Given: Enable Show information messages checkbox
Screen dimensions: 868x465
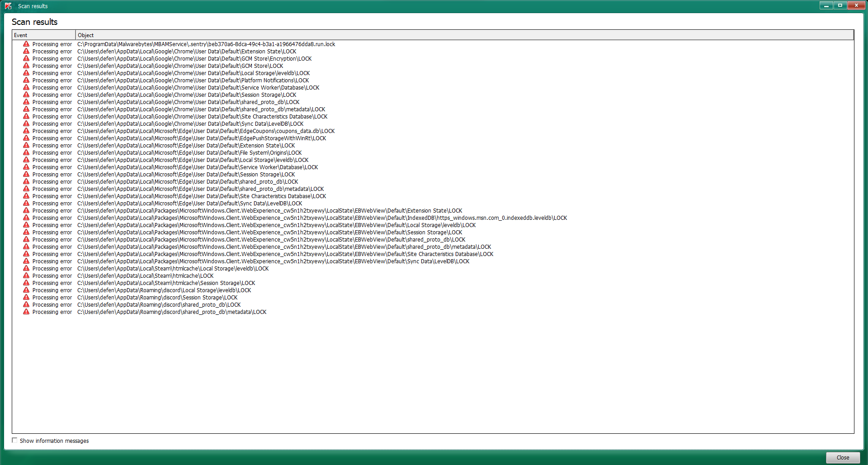Looking at the screenshot, I should 14,440.
